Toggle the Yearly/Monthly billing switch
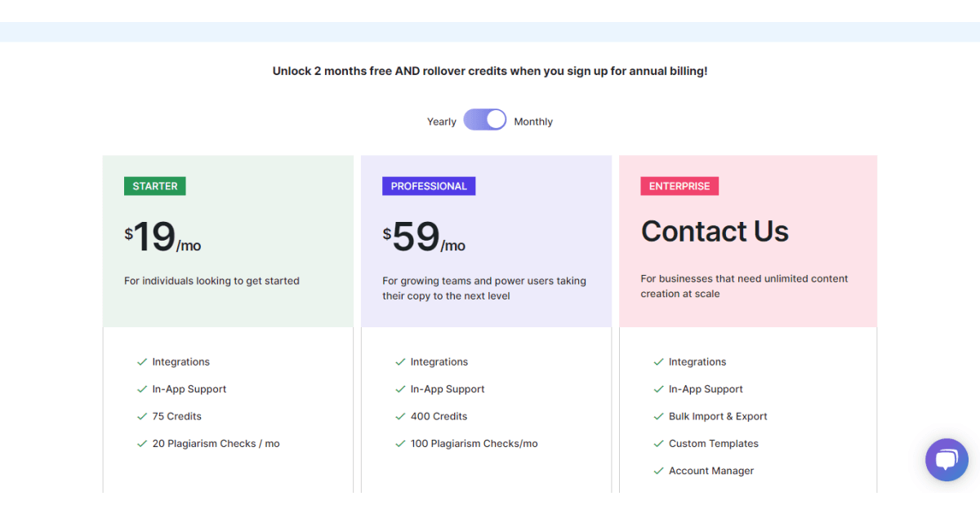Image resolution: width=980 pixels, height=514 pixels. [485, 120]
